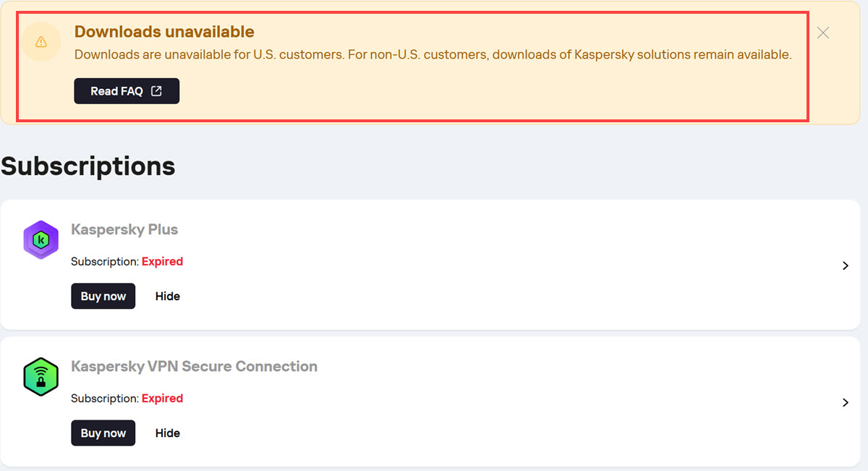
Task: Dismiss the Downloads unavailable banner
Action: 822,33
